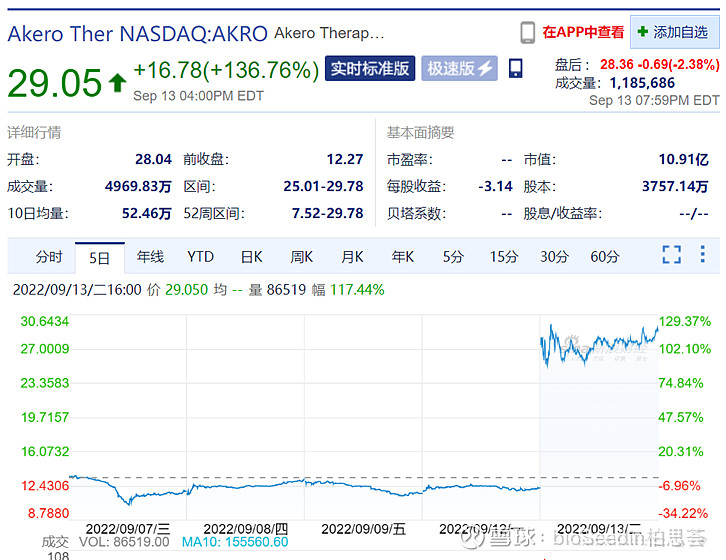The height and width of the screenshot is (560, 726).
Task: Click after-hours price 28.36 -0.69(-2.38%)
Action: [660, 64]
